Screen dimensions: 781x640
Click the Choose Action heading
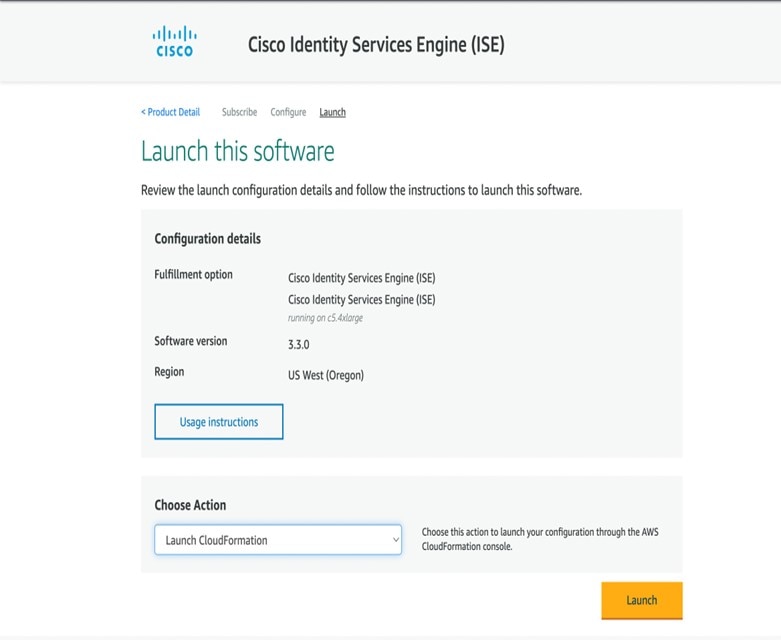190,505
